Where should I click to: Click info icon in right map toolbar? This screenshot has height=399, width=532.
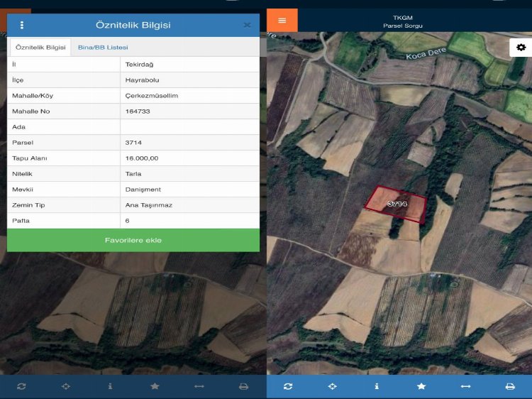coord(377,386)
